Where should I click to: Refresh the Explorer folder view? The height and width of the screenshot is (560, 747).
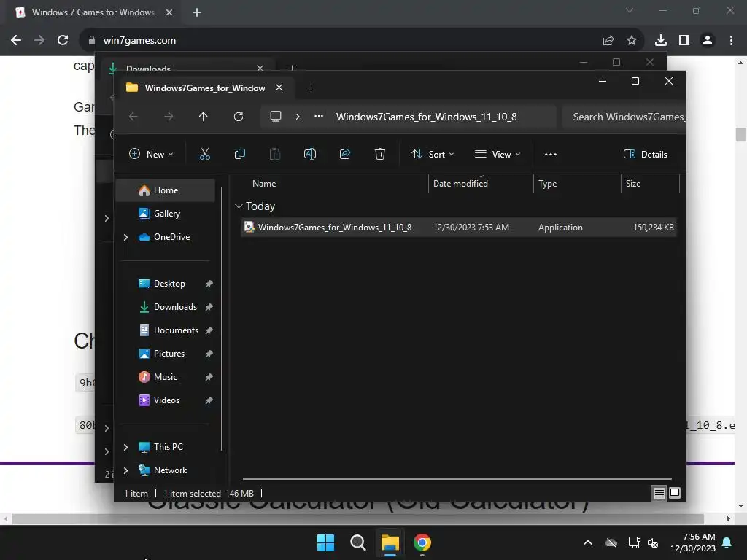239,117
